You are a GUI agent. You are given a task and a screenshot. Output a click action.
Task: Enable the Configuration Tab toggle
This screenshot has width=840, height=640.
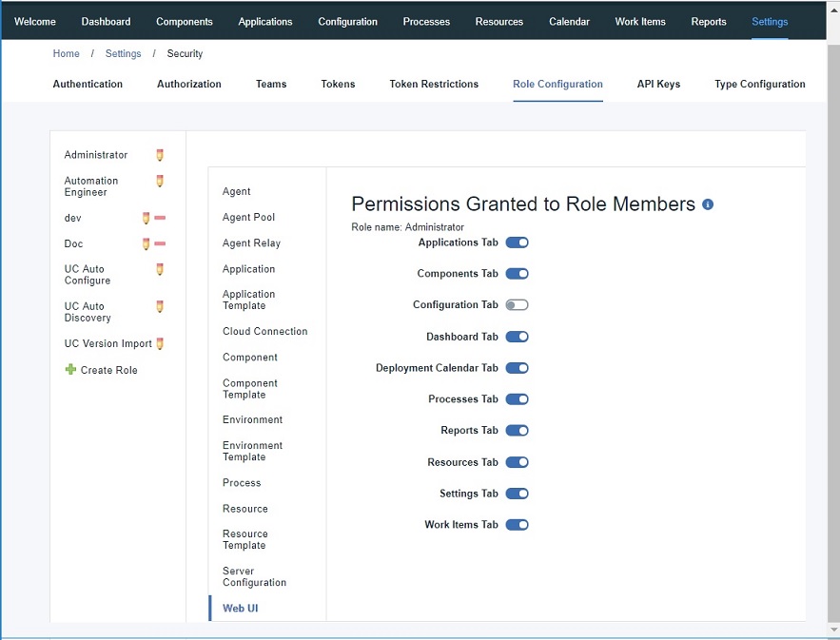coord(517,305)
